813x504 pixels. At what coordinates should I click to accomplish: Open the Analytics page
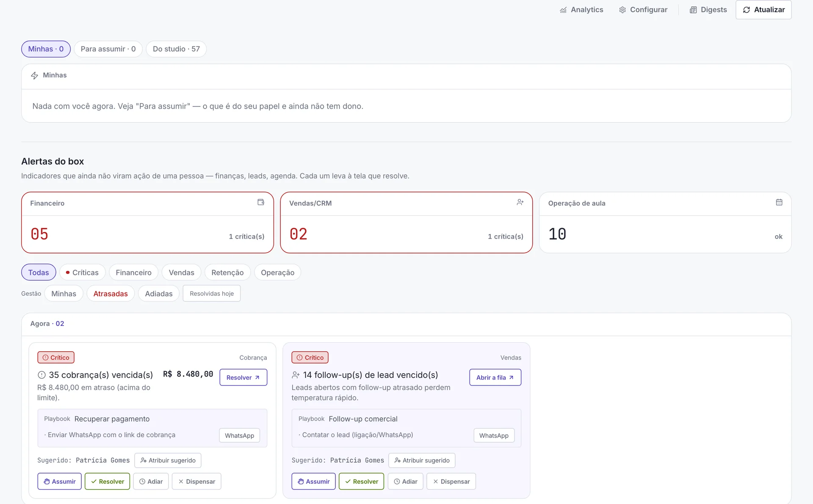click(x=581, y=10)
